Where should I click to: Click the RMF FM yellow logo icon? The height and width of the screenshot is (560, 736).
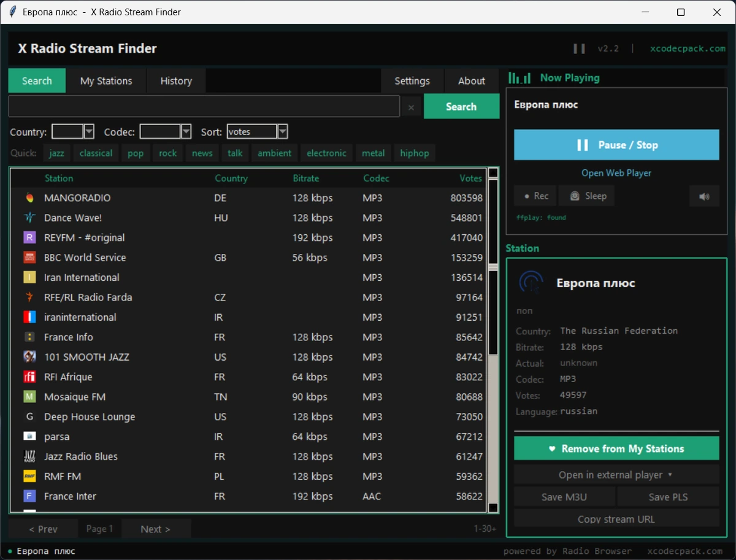tap(29, 477)
